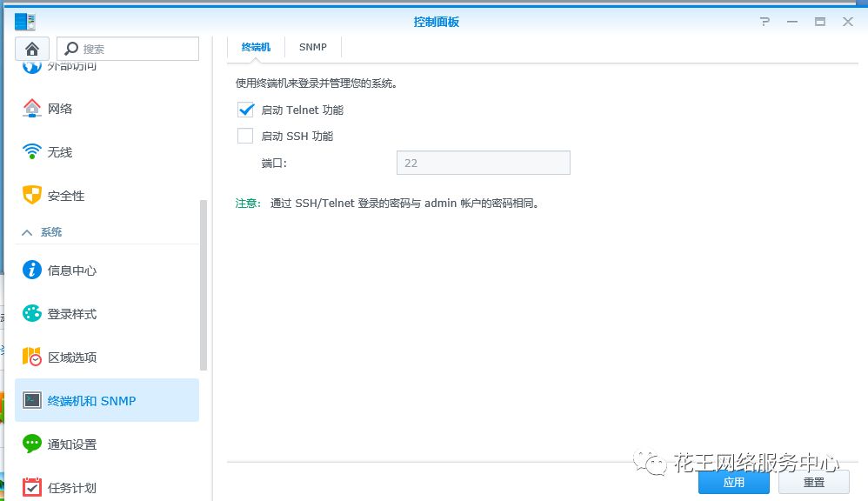Open the 通知设置 chat bubble icon
The image size is (868, 501).
coord(31,444)
